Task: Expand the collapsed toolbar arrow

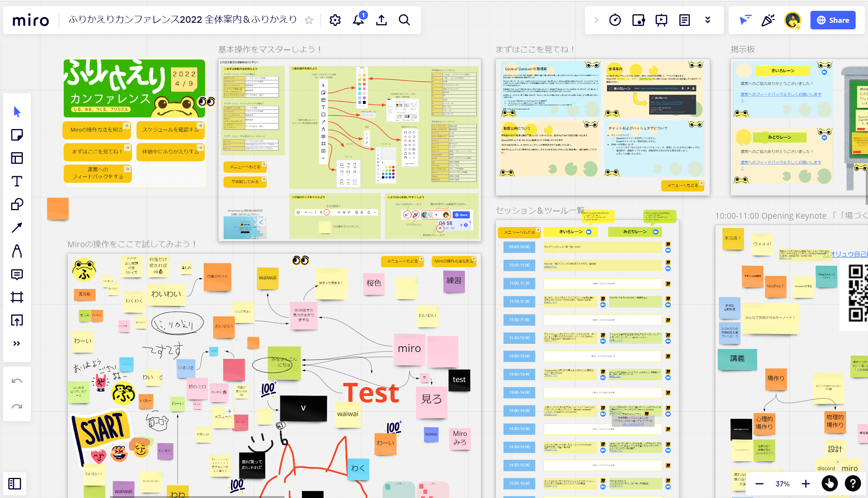Action: coord(596,20)
